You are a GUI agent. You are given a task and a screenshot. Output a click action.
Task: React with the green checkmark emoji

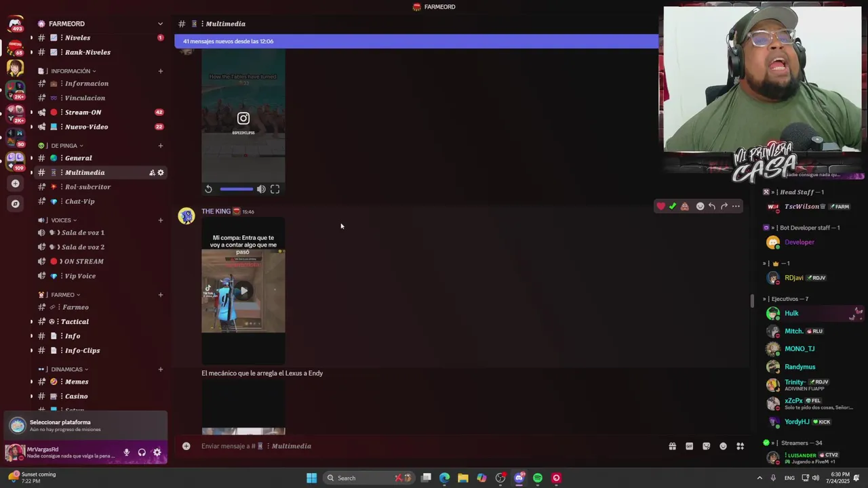pyautogui.click(x=673, y=206)
